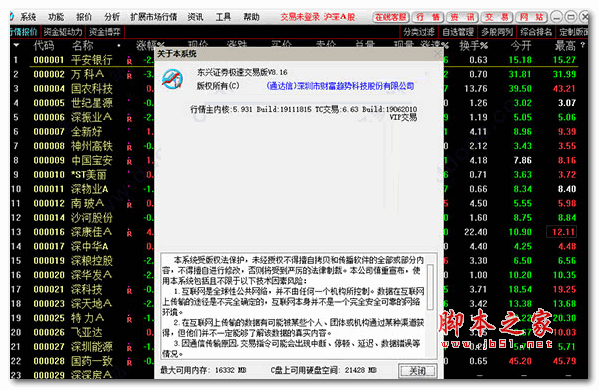Switch to the 行情报价 tab
Viewport: 599px width, 390px height.
pyautogui.click(x=24, y=32)
